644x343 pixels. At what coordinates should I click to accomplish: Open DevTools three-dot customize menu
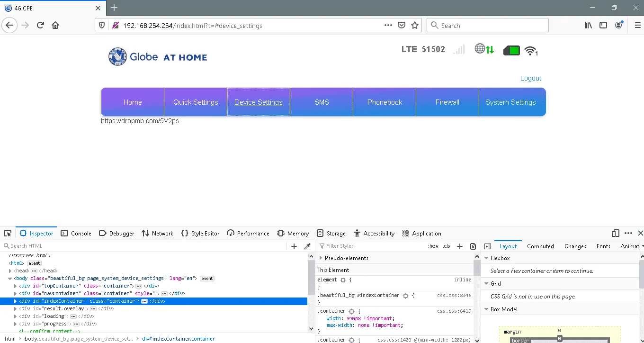pos(628,233)
